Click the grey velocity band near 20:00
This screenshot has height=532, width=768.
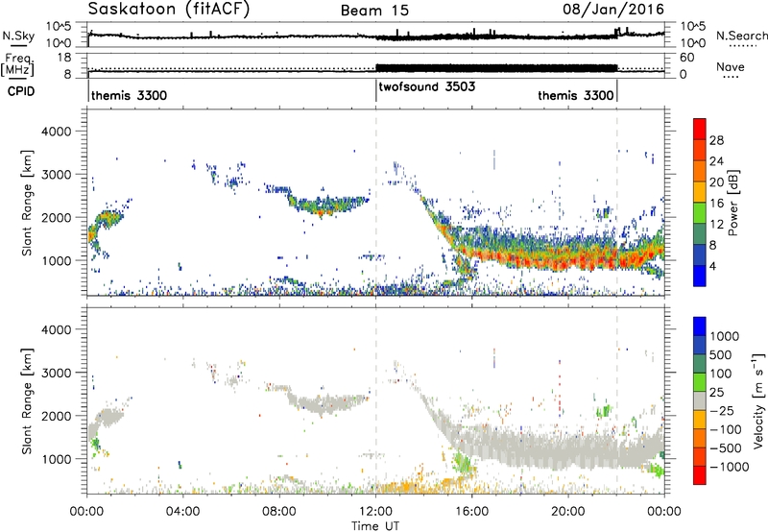(568, 449)
